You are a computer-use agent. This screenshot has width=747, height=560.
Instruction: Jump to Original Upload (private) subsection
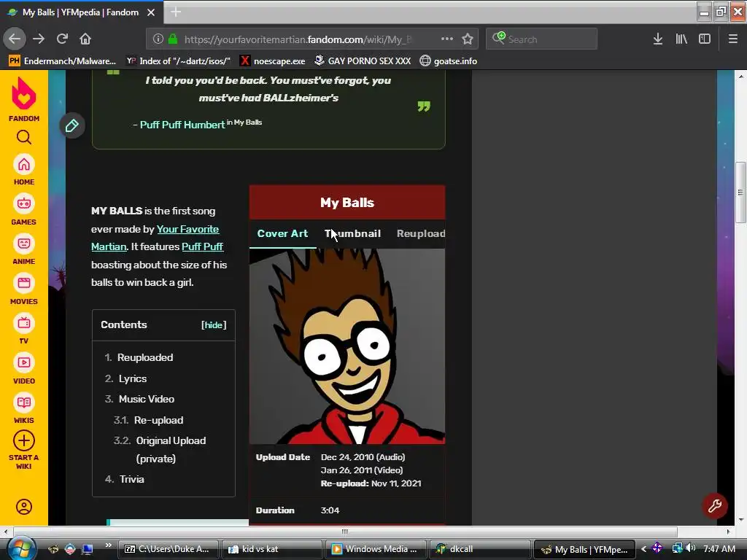171,449
